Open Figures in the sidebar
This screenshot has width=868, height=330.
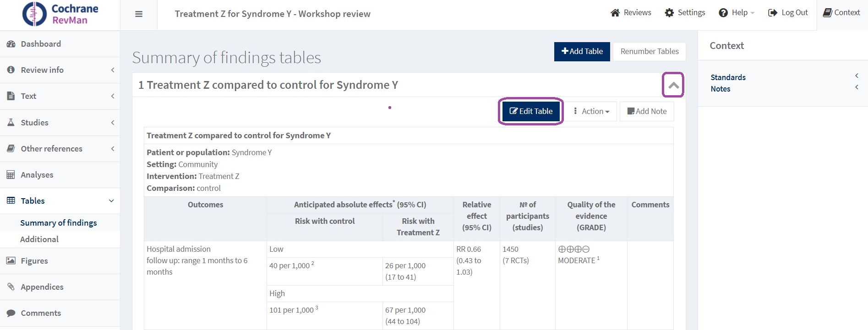(34, 261)
